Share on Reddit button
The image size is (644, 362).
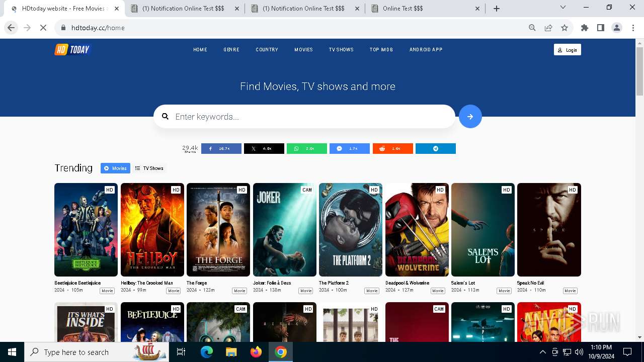392,148
